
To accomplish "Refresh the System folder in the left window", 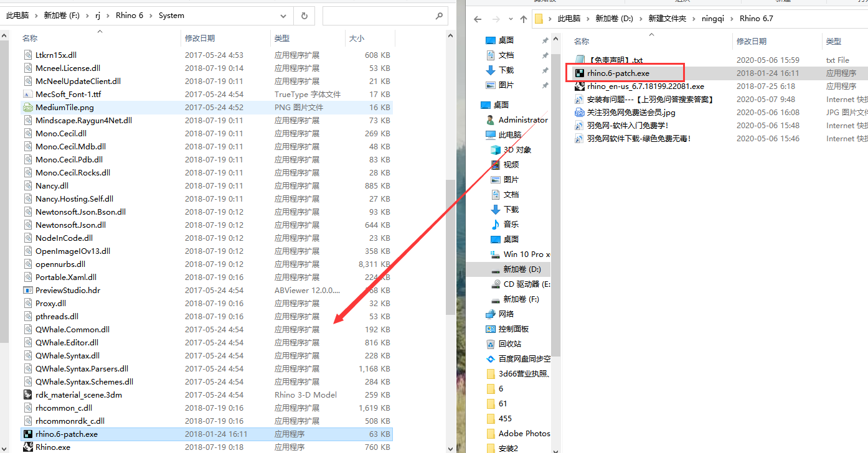I will pyautogui.click(x=304, y=16).
